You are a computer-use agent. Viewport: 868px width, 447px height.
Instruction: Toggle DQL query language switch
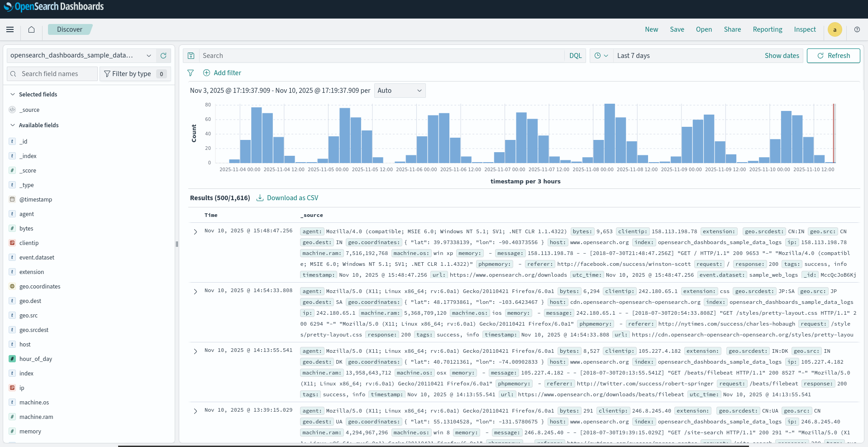pyautogui.click(x=575, y=56)
